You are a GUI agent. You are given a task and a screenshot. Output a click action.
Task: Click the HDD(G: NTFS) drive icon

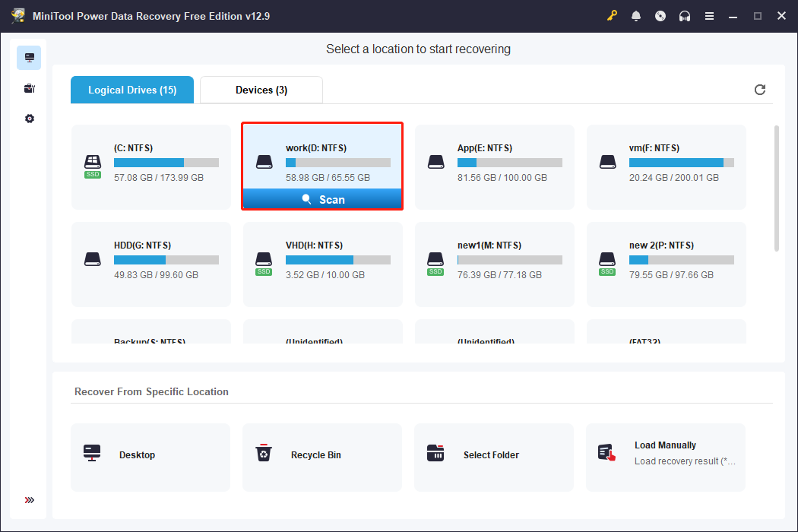click(93, 260)
